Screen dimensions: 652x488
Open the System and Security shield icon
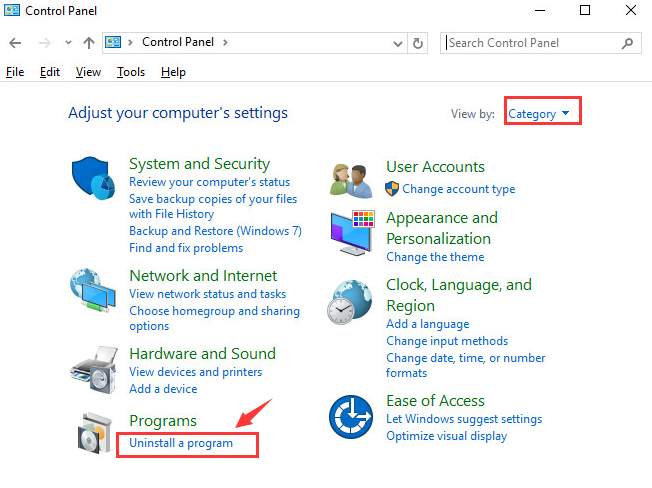(93, 178)
